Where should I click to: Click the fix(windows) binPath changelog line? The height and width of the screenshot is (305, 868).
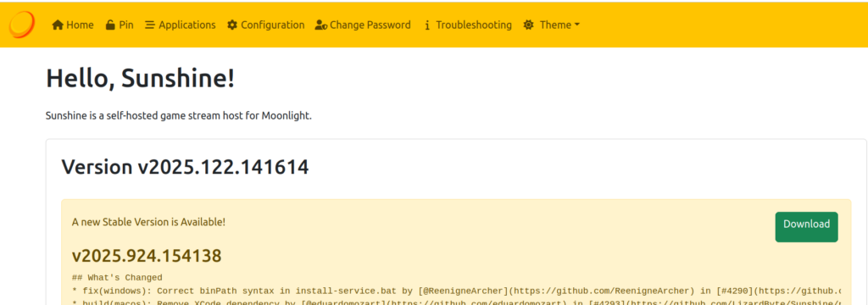457,291
